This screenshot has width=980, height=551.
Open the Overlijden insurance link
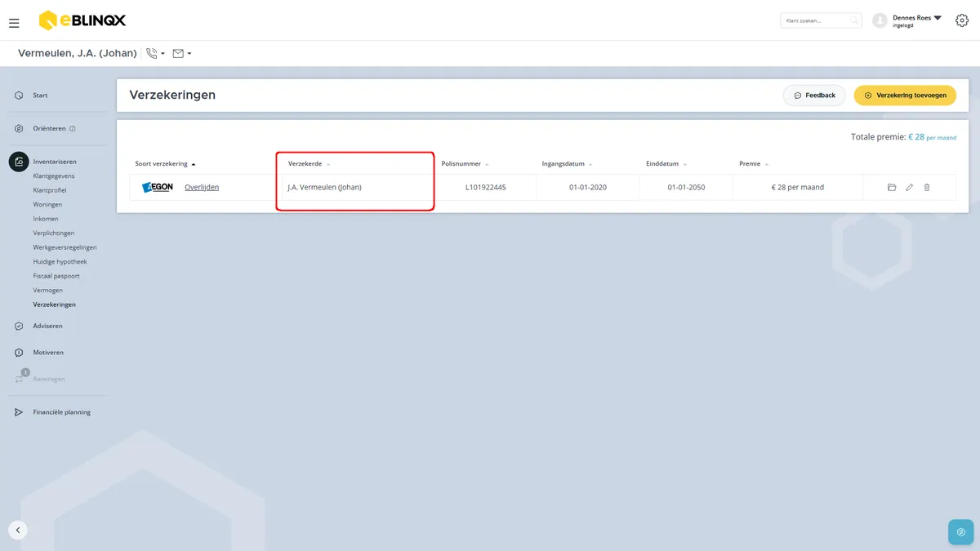point(202,188)
